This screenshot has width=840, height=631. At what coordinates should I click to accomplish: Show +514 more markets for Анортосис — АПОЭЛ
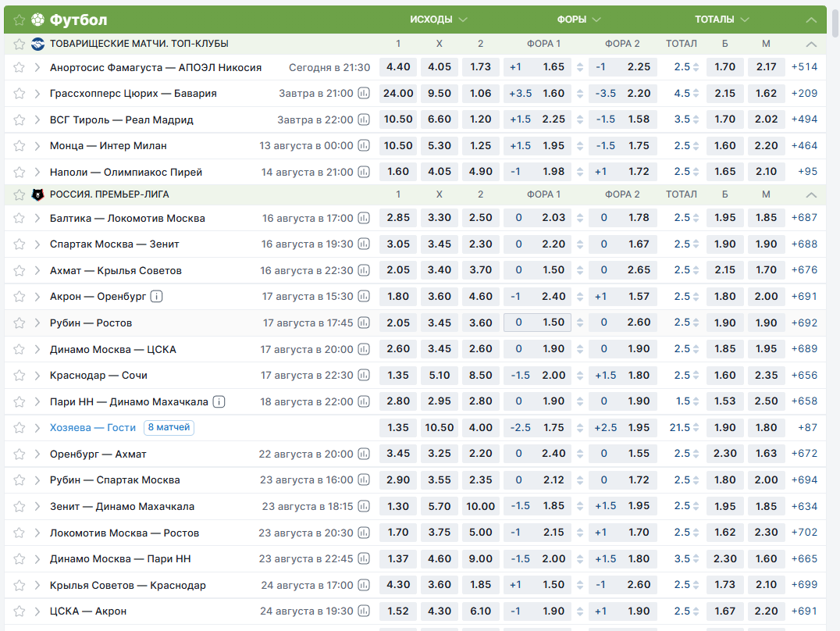pos(804,67)
